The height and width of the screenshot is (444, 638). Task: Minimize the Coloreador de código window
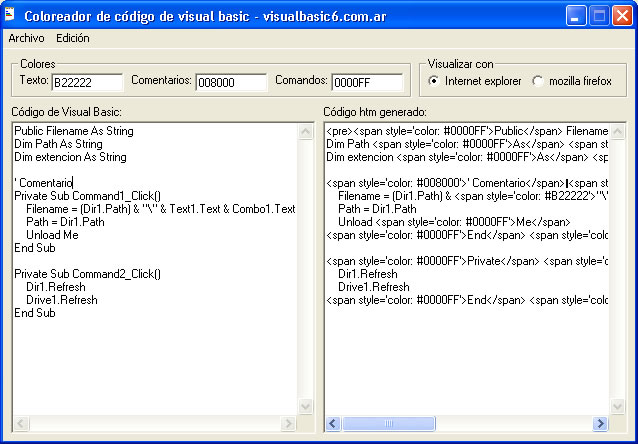pyautogui.click(x=577, y=15)
